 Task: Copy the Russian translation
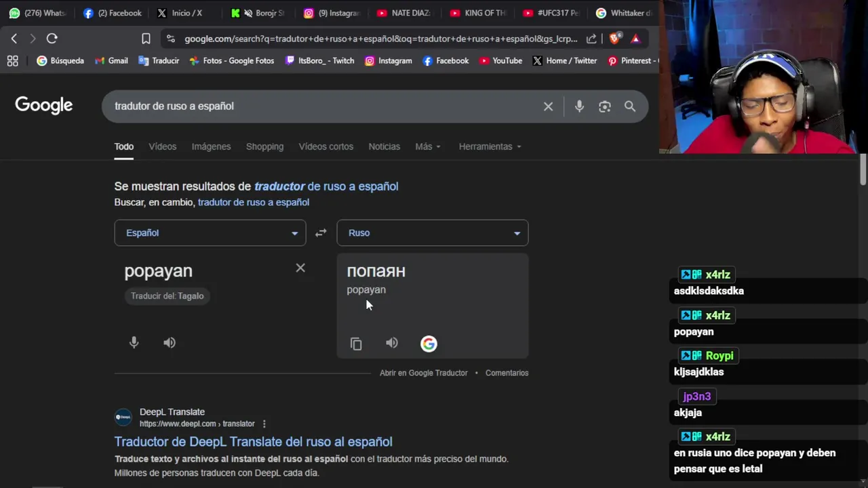[x=356, y=344]
